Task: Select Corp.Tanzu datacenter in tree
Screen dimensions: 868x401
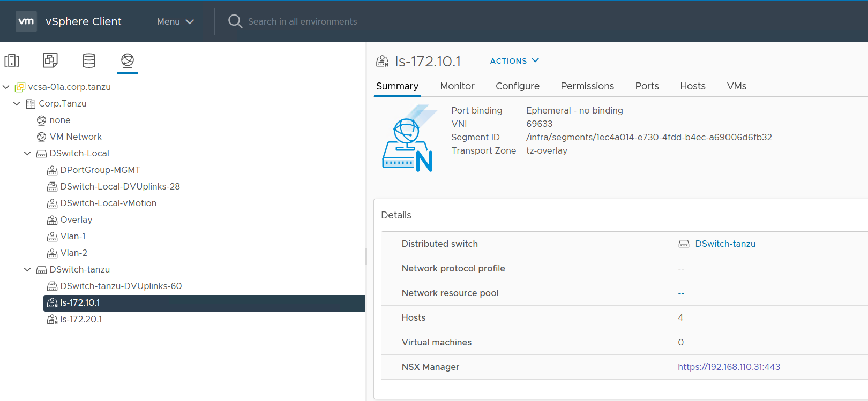Action: [63, 103]
